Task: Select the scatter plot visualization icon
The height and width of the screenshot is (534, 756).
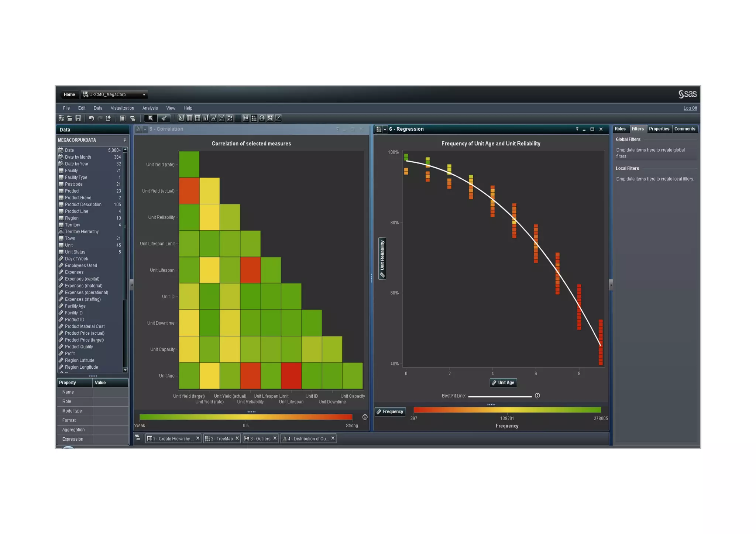Action: [222, 118]
